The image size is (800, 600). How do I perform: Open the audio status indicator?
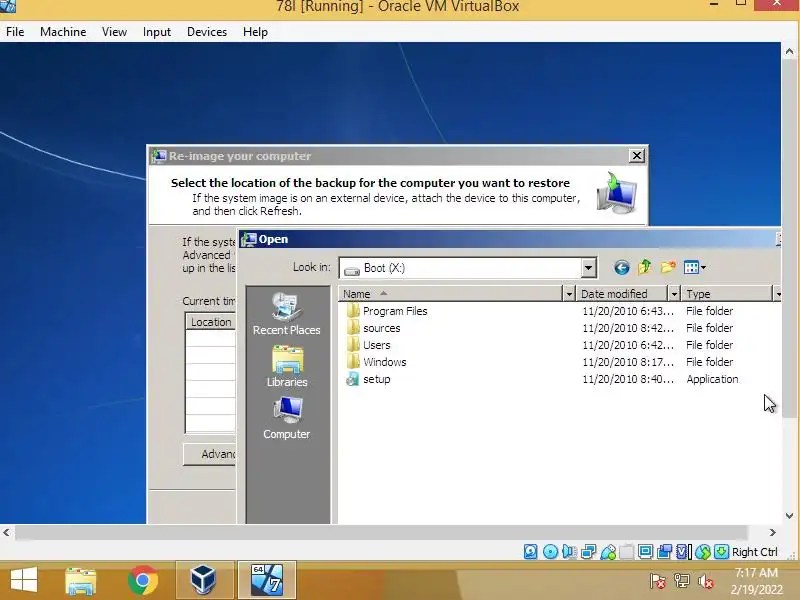[569, 552]
